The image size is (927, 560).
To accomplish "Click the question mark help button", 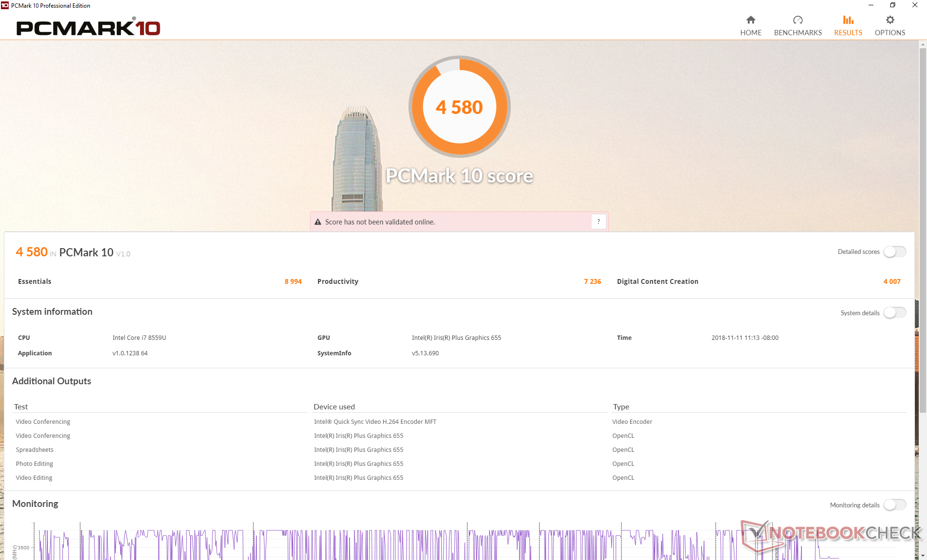I will [598, 222].
